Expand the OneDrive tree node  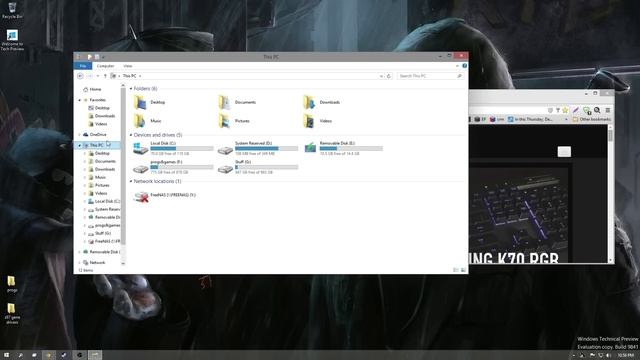coord(80,134)
